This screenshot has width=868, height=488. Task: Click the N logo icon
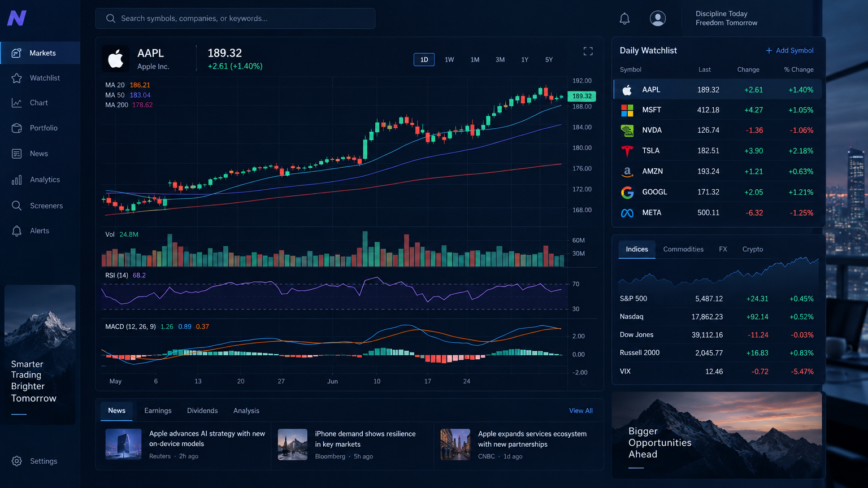[17, 18]
